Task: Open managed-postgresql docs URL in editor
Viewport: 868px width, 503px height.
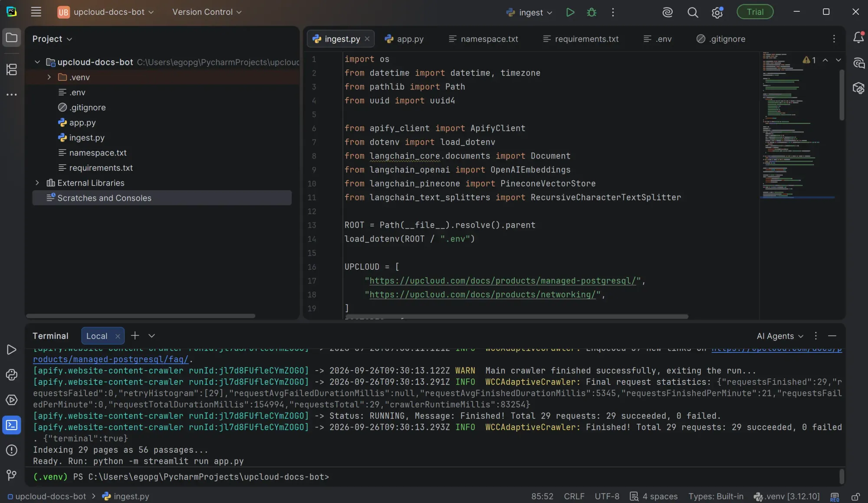Action: (503, 281)
